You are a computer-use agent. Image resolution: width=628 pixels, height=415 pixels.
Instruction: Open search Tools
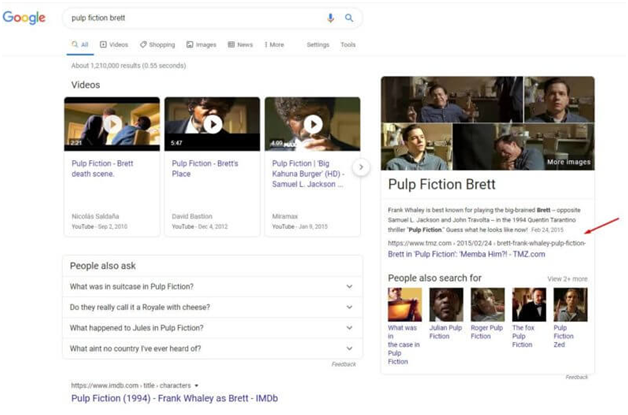coord(348,44)
